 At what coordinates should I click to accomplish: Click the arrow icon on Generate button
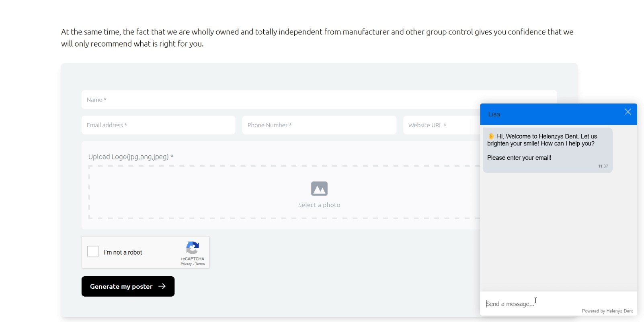[x=162, y=286]
